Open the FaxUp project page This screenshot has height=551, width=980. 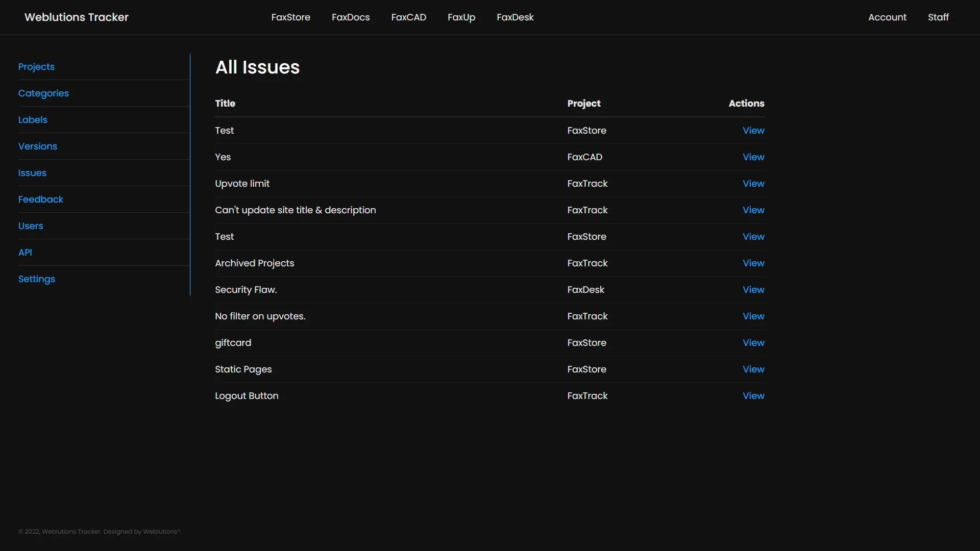pos(461,17)
